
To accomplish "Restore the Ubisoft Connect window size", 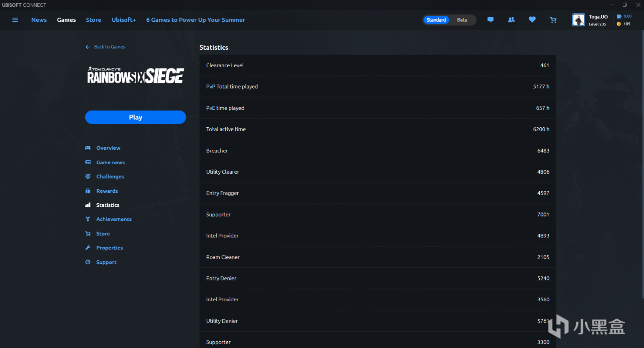I will [625, 5].
